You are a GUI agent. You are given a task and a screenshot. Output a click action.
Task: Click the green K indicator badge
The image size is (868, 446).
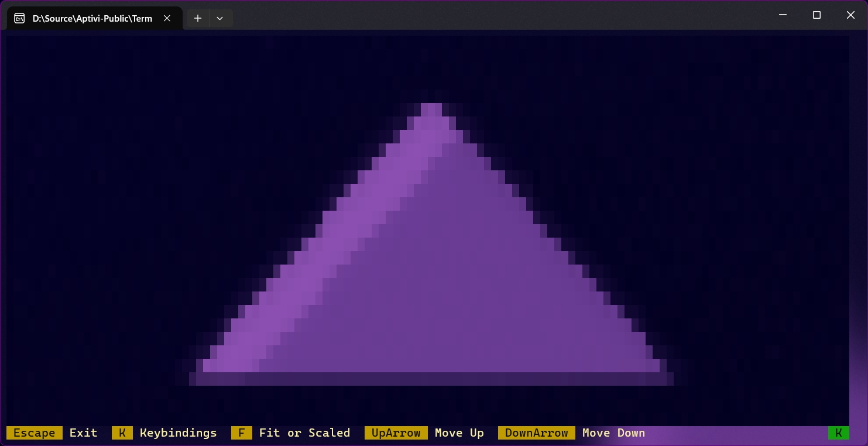pos(838,433)
